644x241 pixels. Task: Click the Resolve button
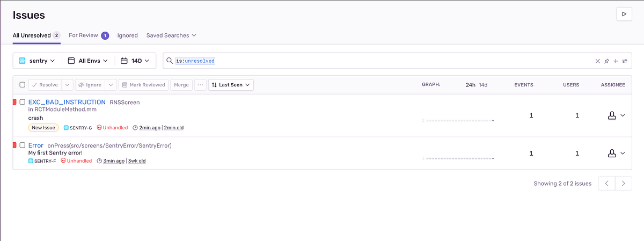(45, 85)
